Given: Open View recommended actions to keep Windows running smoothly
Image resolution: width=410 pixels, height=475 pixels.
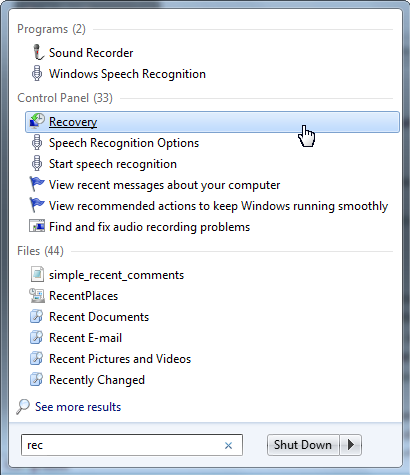Looking at the screenshot, I should pos(218,206).
